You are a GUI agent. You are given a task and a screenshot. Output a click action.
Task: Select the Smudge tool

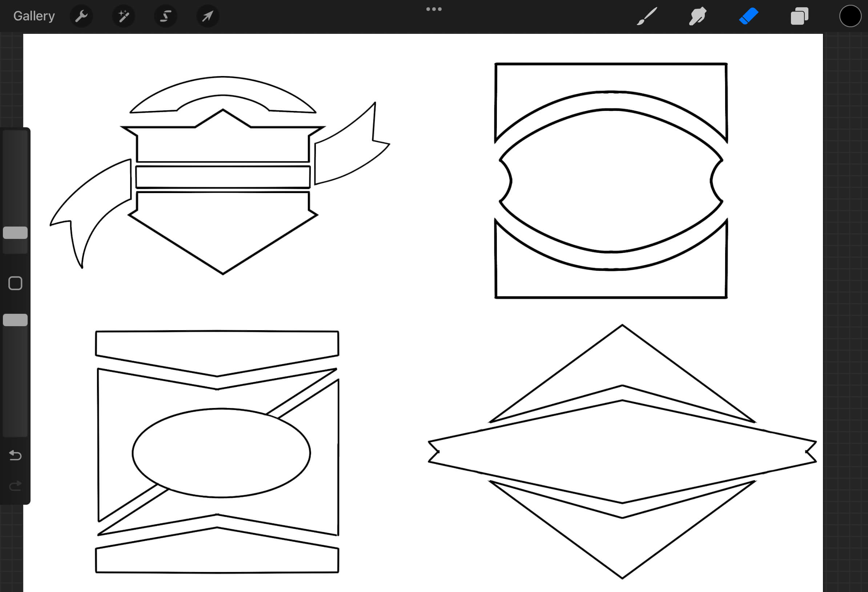[698, 16]
